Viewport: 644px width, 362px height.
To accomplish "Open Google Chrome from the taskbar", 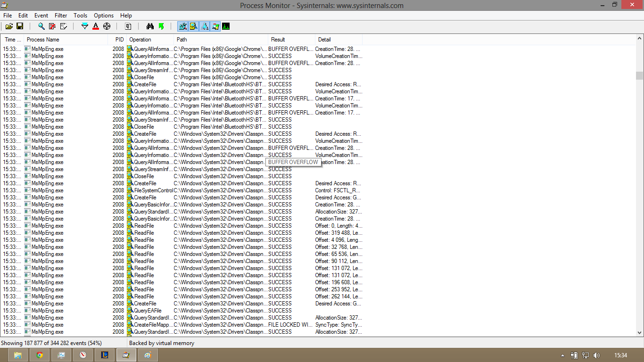I will coord(40,355).
